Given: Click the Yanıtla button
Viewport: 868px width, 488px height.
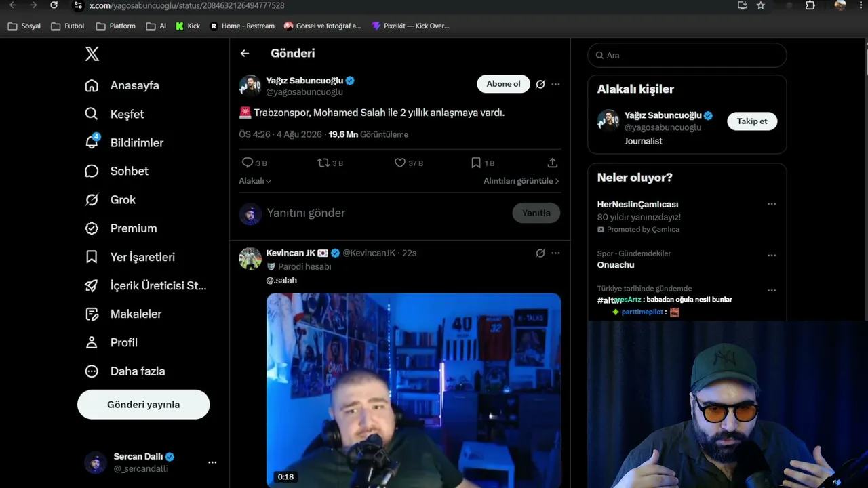Looking at the screenshot, I should [536, 213].
